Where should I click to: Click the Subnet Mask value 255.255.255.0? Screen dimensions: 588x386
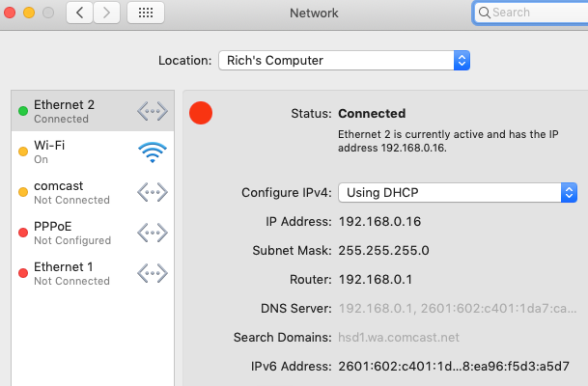pyautogui.click(x=383, y=250)
